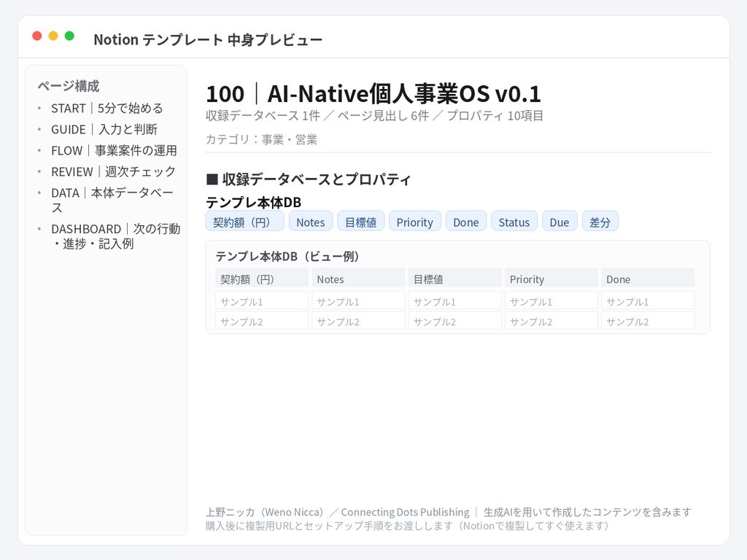Open DASHBOARD｜次の行動・進捗・記入例 page in sidebar
The height and width of the screenshot is (560, 747).
116,236
